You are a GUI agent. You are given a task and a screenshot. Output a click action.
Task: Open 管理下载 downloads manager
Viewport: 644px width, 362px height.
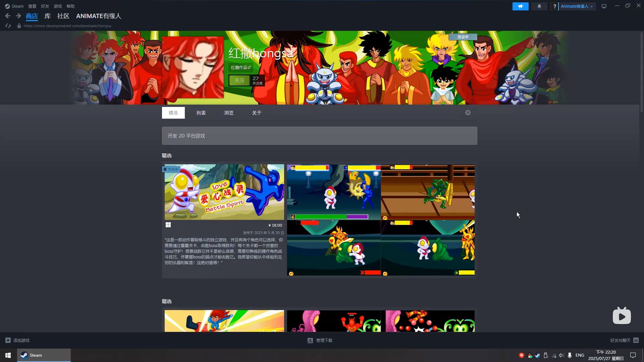point(324,340)
